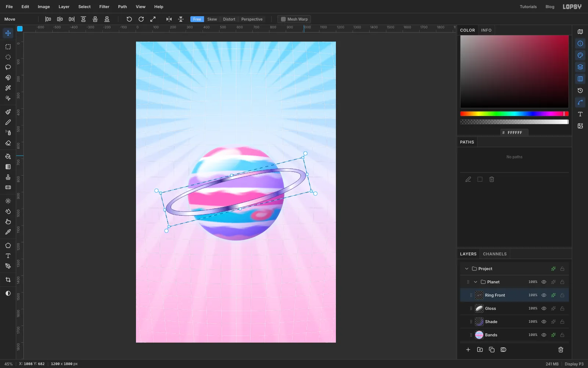This screenshot has width=588, height=368.
Task: Open the File menu
Action: [x=9, y=7]
